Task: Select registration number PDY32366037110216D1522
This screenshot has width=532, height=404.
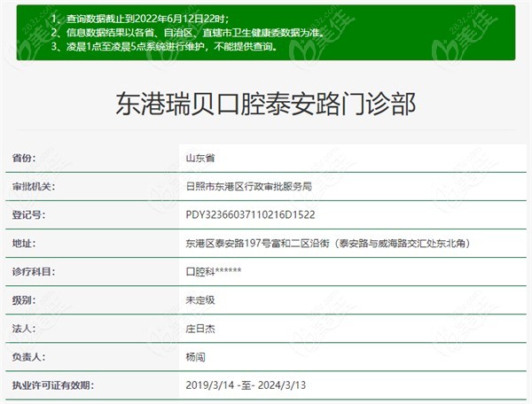Action: coord(250,215)
